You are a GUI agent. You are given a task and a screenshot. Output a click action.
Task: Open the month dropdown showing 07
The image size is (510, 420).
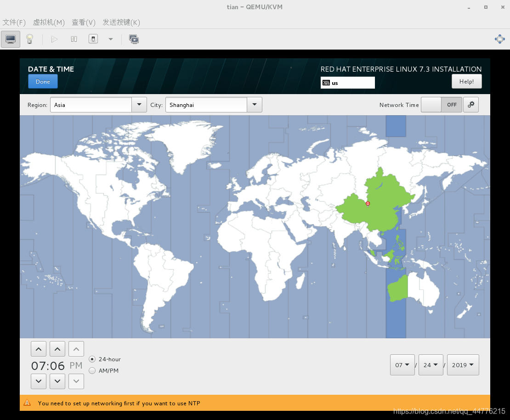tap(402, 365)
